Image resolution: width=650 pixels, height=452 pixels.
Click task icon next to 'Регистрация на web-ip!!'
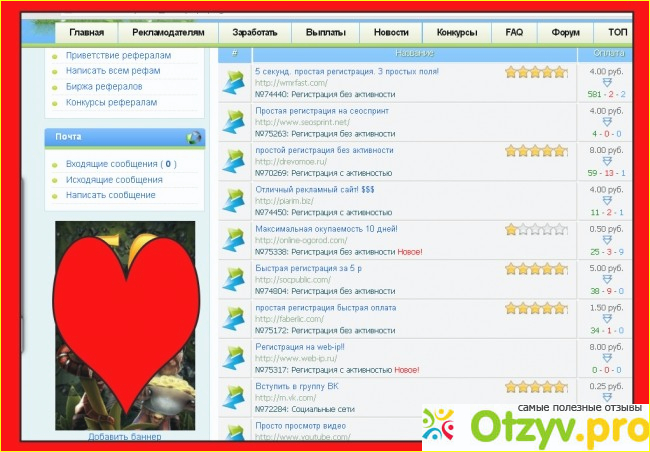(234, 358)
